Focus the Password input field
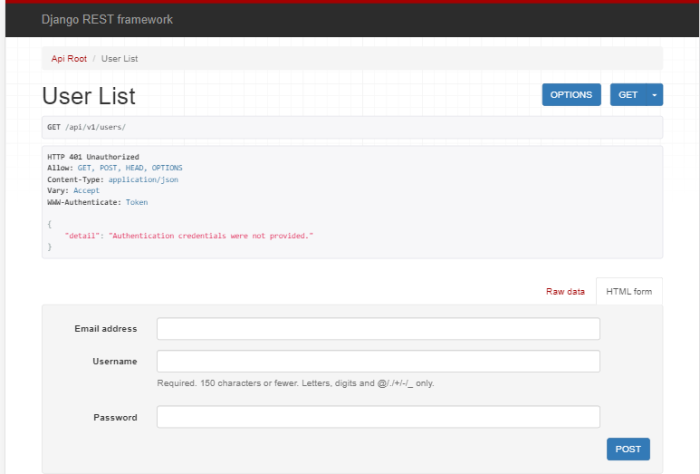 (378, 417)
